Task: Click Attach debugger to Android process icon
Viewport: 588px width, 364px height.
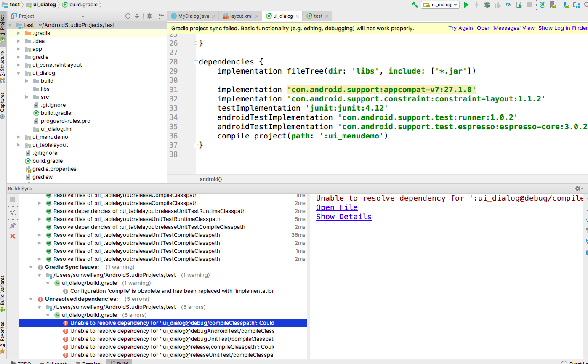Action: tap(519, 5)
